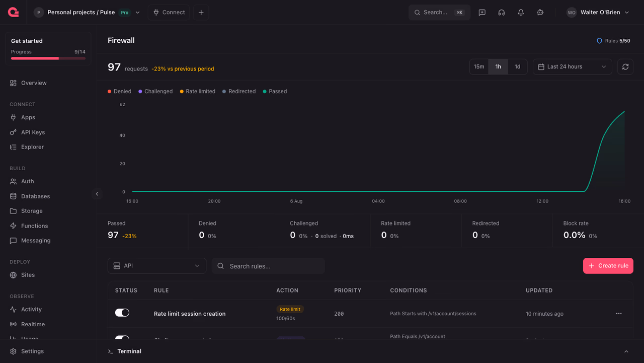Open Functions in the sidebar

pyautogui.click(x=48, y=226)
